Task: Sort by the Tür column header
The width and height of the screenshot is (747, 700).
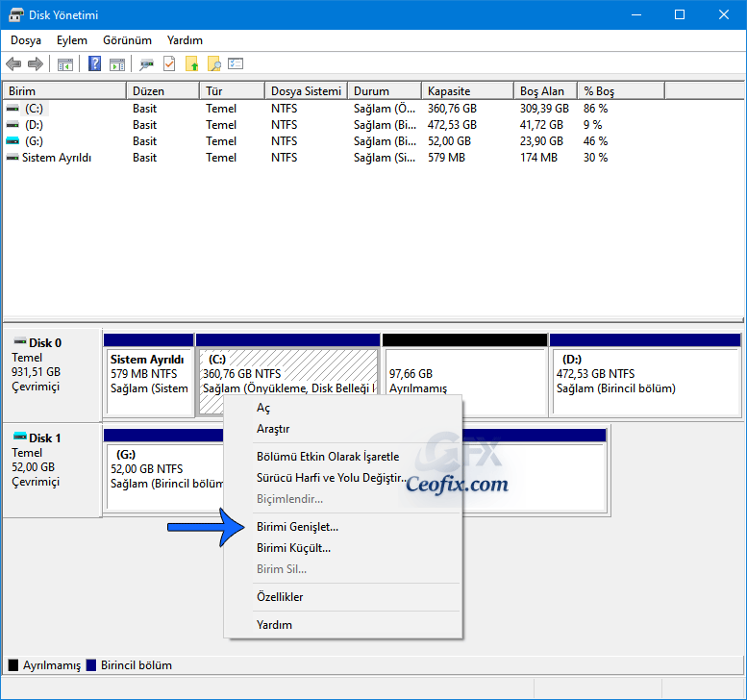Action: click(232, 91)
